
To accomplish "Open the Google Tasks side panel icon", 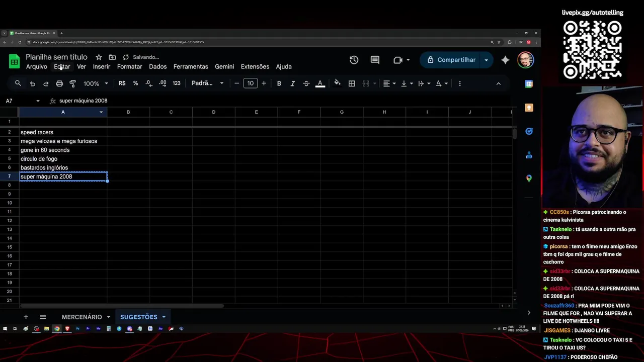I will (529, 131).
